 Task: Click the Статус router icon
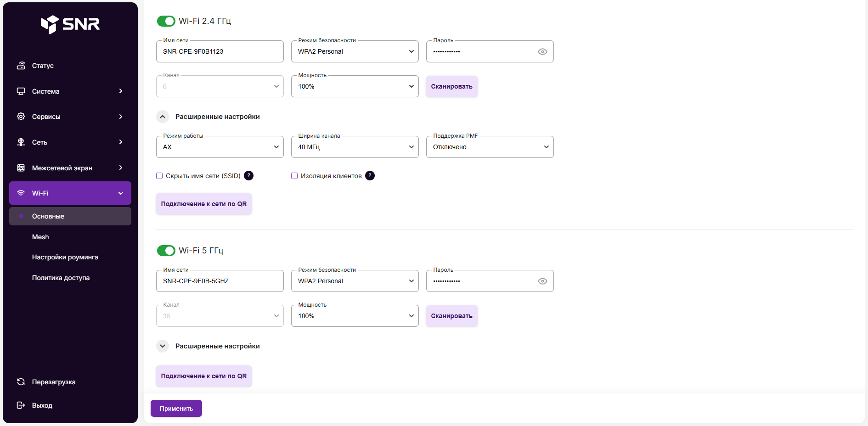click(21, 66)
